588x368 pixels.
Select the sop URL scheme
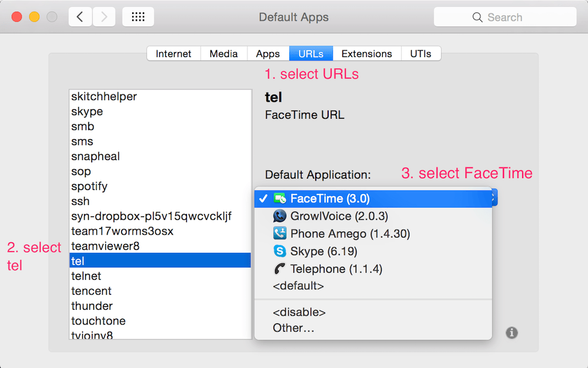(161, 172)
